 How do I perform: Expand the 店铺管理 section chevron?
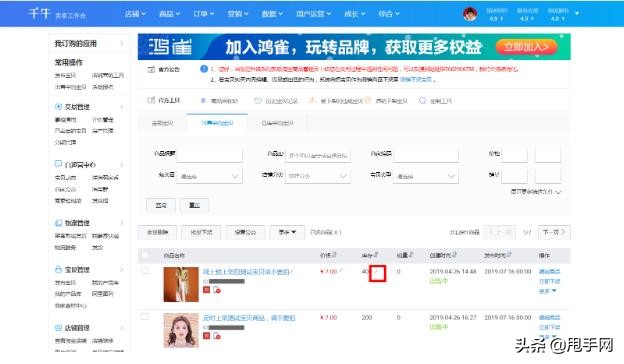tap(121, 328)
